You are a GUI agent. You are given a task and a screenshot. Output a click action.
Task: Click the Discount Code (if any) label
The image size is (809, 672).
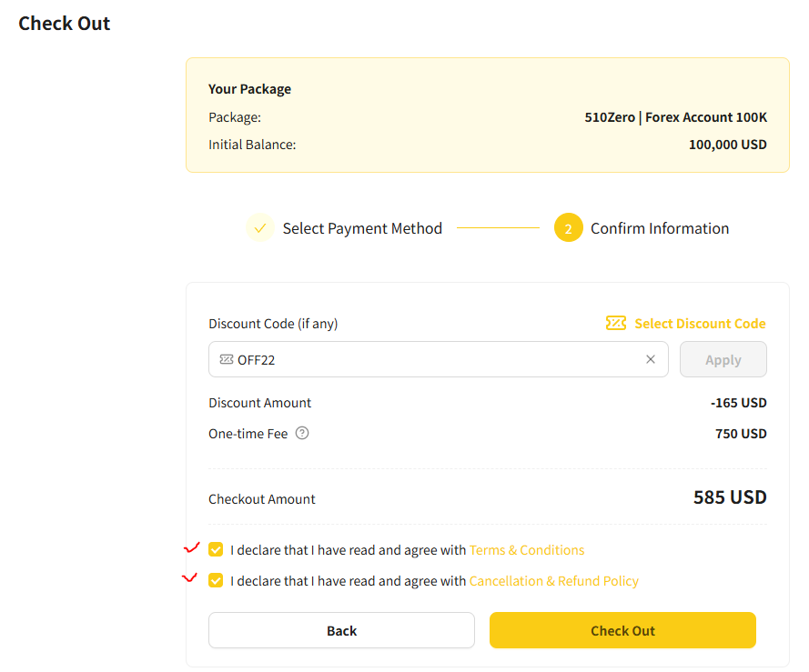(x=273, y=324)
